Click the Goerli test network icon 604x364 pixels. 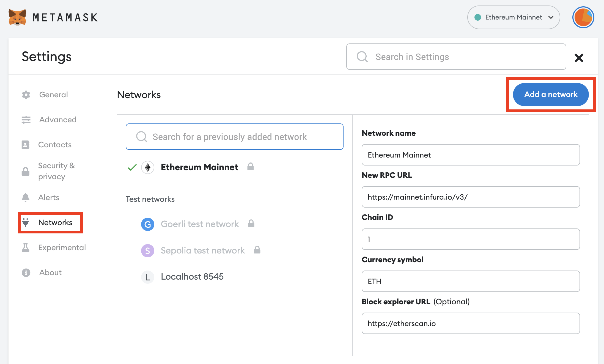pos(148,224)
